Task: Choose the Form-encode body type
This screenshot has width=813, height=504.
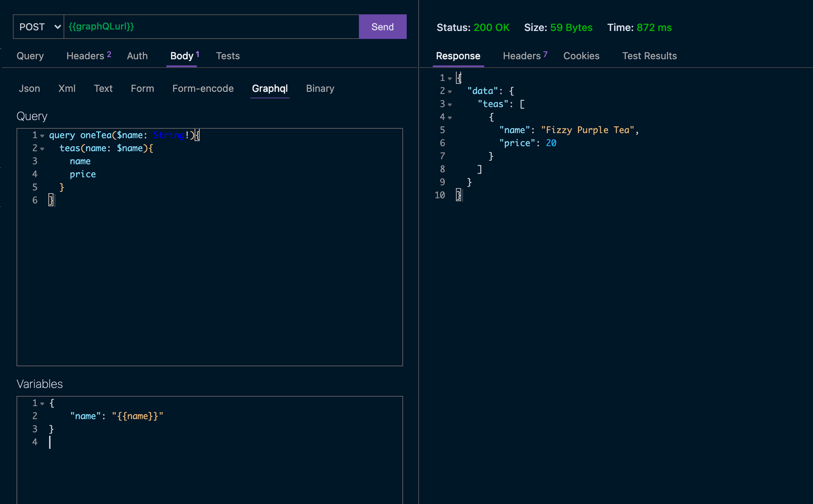Action: tap(203, 89)
